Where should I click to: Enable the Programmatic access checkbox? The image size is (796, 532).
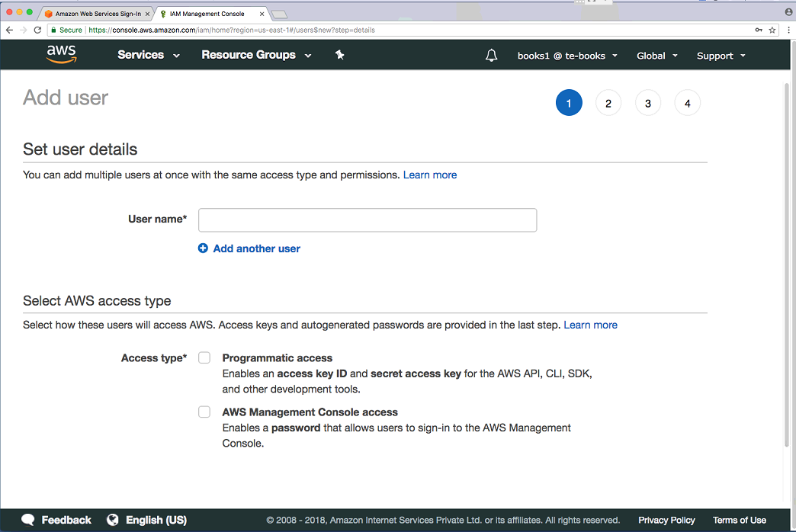(x=204, y=358)
